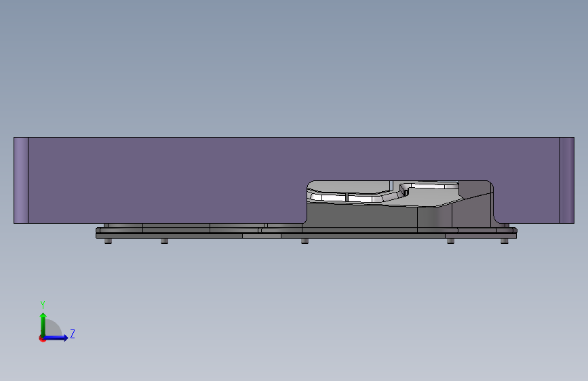The height and width of the screenshot is (381, 588).
Task: Click the 'Y' label of the triad
Action: click(x=43, y=305)
